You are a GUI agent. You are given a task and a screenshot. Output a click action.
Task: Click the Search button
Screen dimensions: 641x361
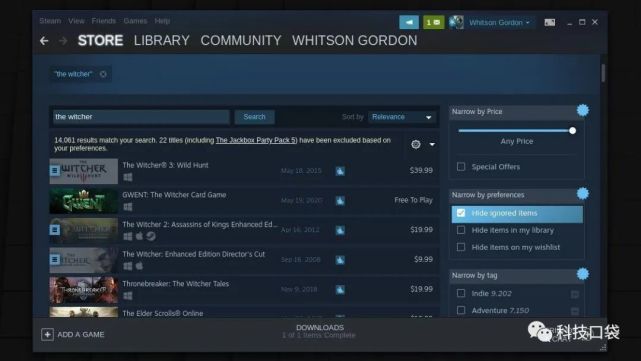[254, 117]
